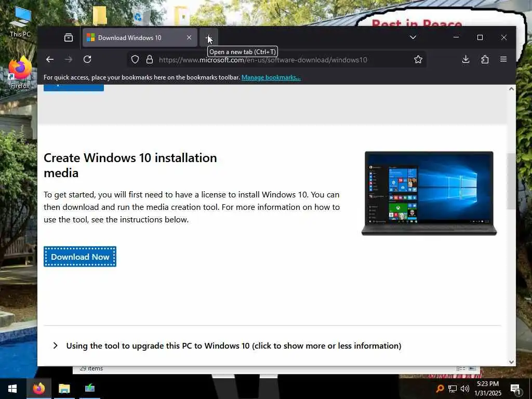Bookmark this page with the star icon
The image size is (532, 399).
point(418,59)
